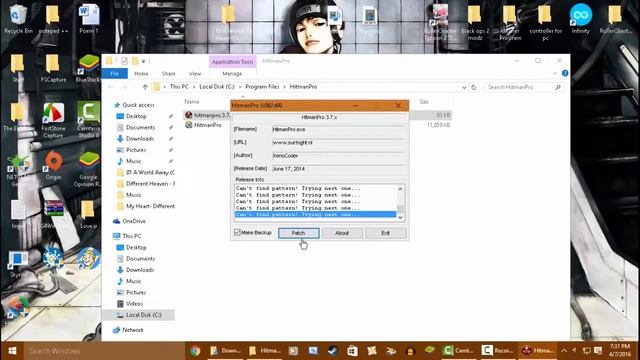Open controller for pc folder

coord(545,22)
